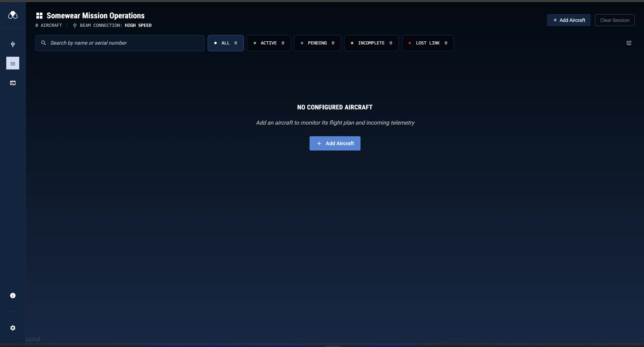Select the grid dashboard sidebar icon
This screenshot has height=347, width=644.
[13, 63]
